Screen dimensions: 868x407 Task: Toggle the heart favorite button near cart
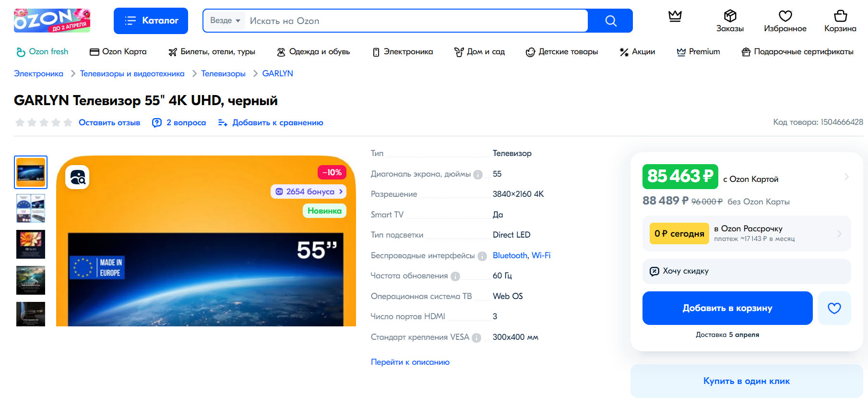834,308
